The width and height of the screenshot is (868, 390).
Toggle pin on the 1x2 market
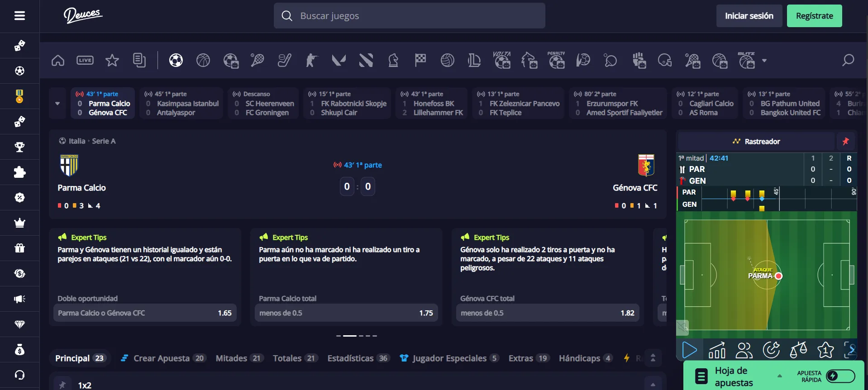click(x=62, y=385)
